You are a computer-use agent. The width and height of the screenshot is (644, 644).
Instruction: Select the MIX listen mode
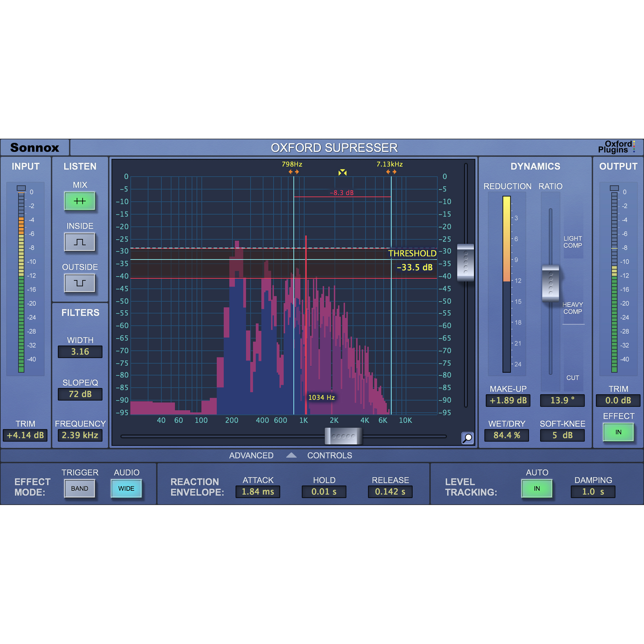pos(80,201)
